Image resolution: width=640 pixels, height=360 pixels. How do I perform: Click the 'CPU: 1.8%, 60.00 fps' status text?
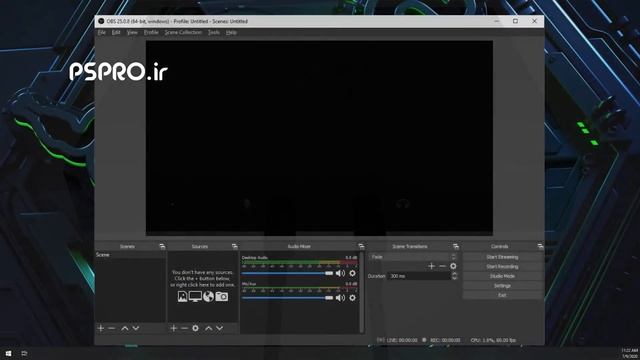[493, 340]
